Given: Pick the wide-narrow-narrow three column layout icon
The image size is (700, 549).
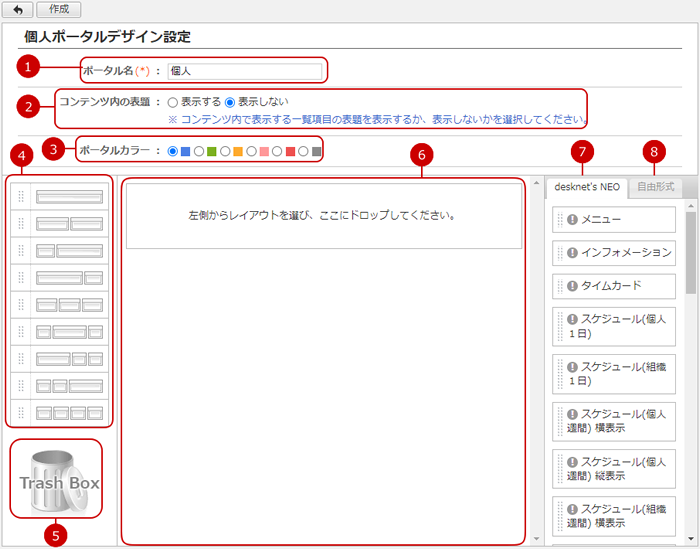Looking at the screenshot, I should tap(69, 359).
